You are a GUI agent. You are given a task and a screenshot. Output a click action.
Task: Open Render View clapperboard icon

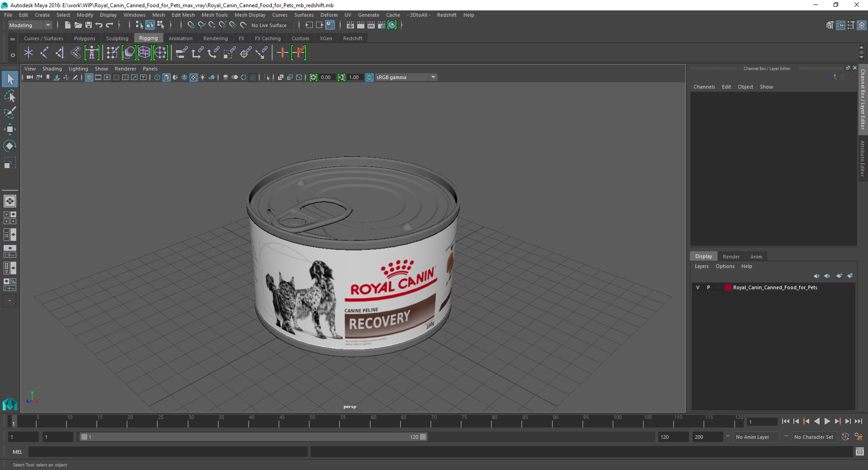[x=350, y=25]
